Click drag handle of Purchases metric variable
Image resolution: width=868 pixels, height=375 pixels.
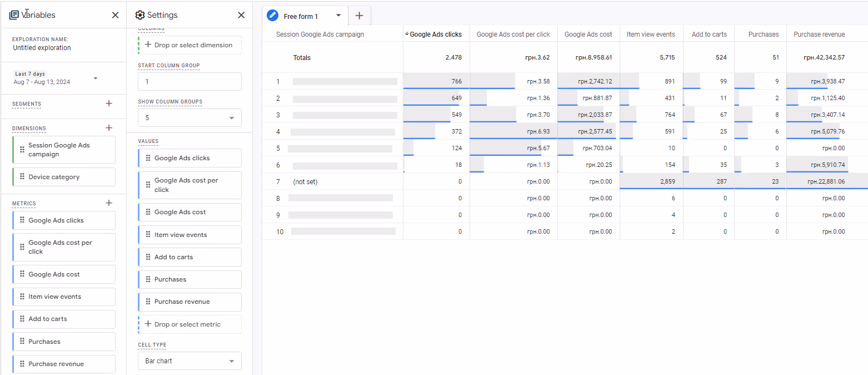pyautogui.click(x=22, y=342)
